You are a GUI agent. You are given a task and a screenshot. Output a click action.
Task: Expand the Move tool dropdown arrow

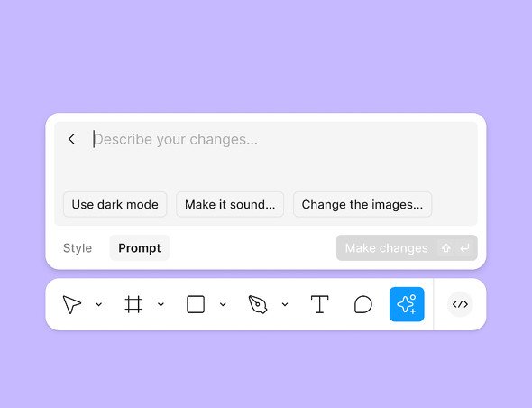click(98, 304)
